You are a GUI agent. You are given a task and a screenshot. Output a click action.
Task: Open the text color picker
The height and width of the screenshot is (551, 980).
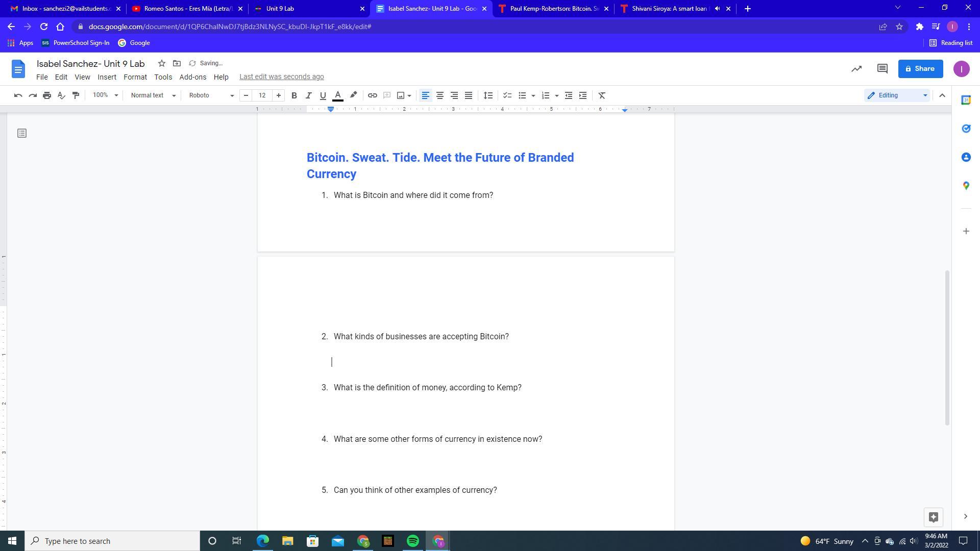point(337,95)
